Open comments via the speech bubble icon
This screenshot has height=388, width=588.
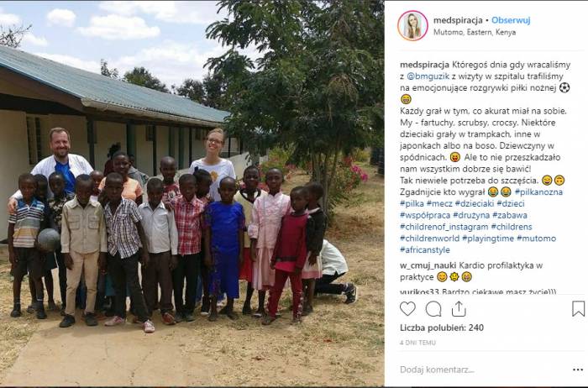tap(433, 309)
